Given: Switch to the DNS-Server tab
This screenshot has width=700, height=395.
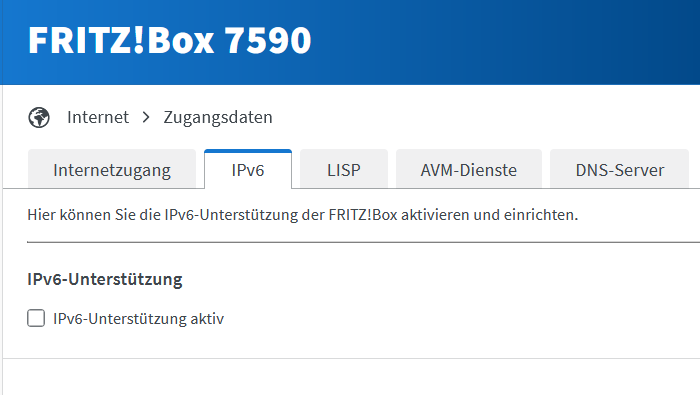Looking at the screenshot, I should (620, 170).
